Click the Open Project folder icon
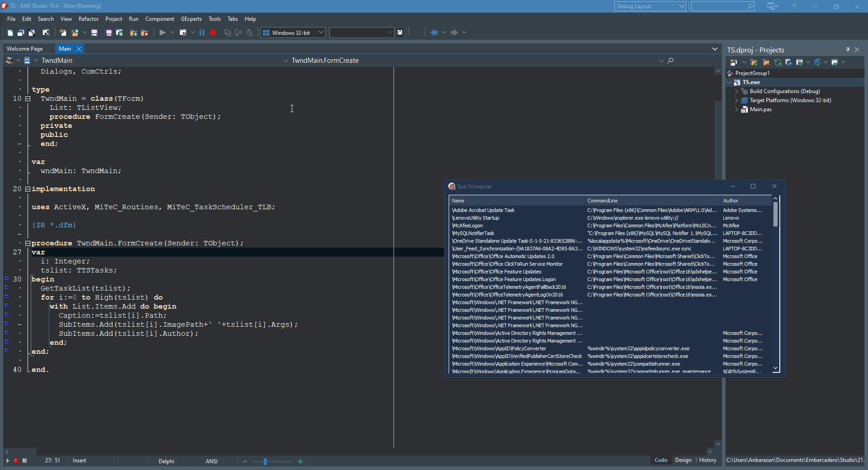The image size is (868, 470). 75,33
